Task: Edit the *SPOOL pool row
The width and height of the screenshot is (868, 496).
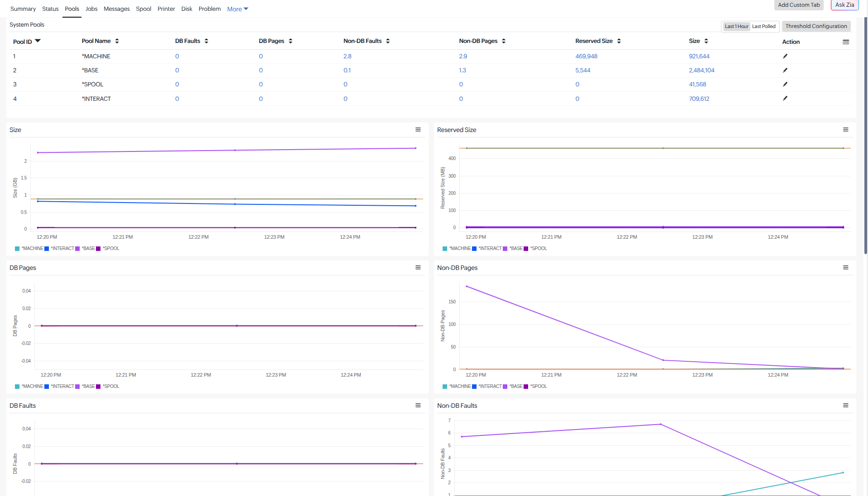Action: 785,84
